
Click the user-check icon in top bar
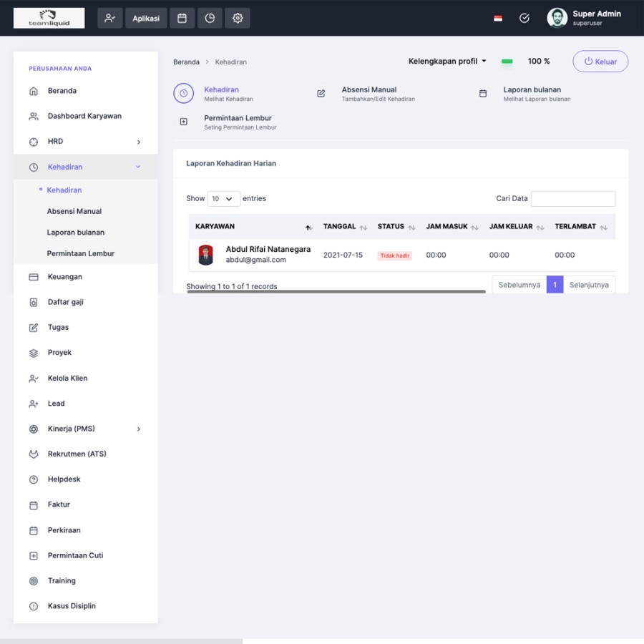coord(109,18)
